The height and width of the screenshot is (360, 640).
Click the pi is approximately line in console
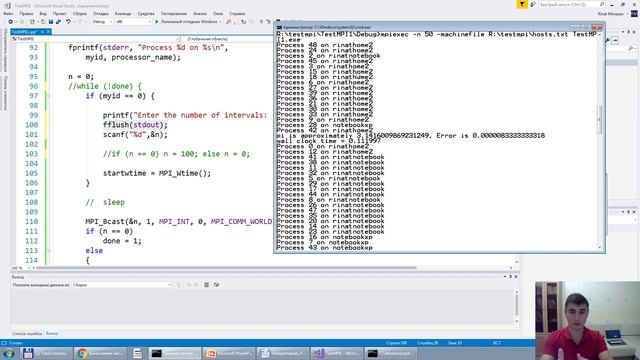click(411, 136)
